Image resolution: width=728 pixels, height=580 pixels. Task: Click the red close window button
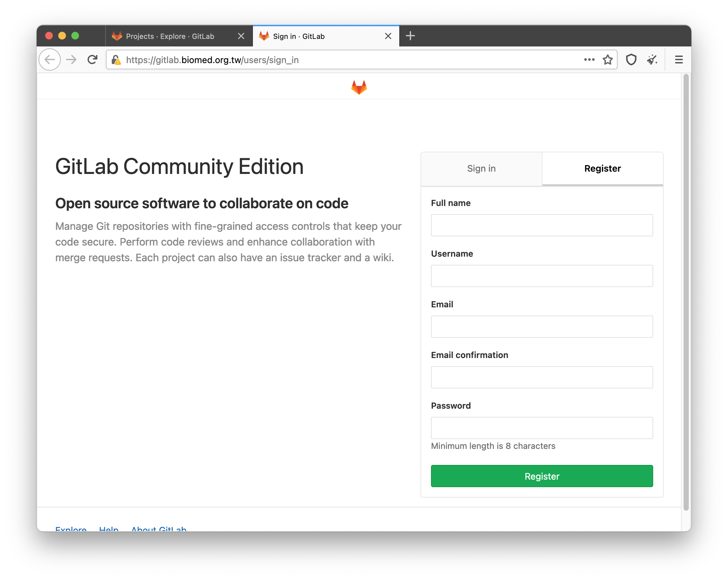[49, 36]
